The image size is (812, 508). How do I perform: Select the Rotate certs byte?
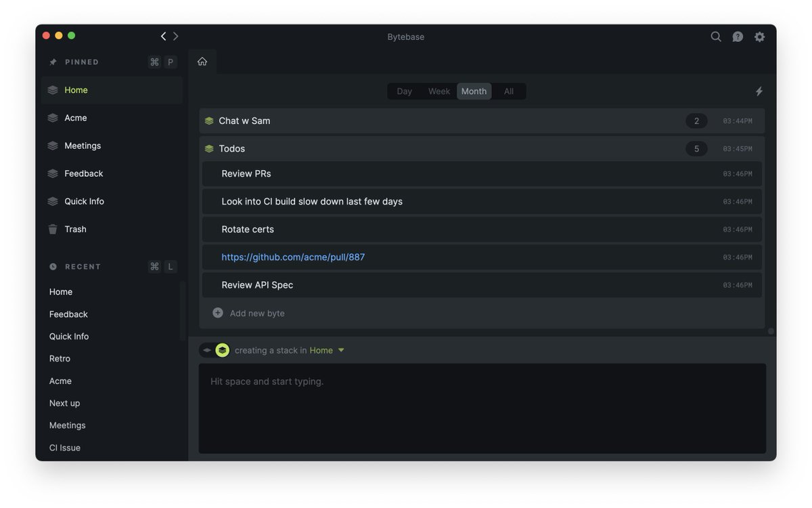pos(482,229)
